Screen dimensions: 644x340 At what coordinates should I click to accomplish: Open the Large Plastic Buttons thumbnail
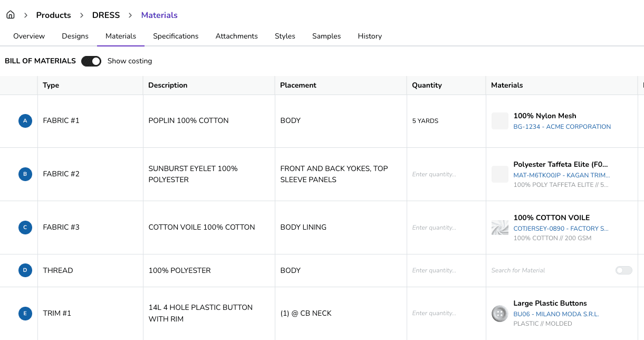[x=499, y=313]
